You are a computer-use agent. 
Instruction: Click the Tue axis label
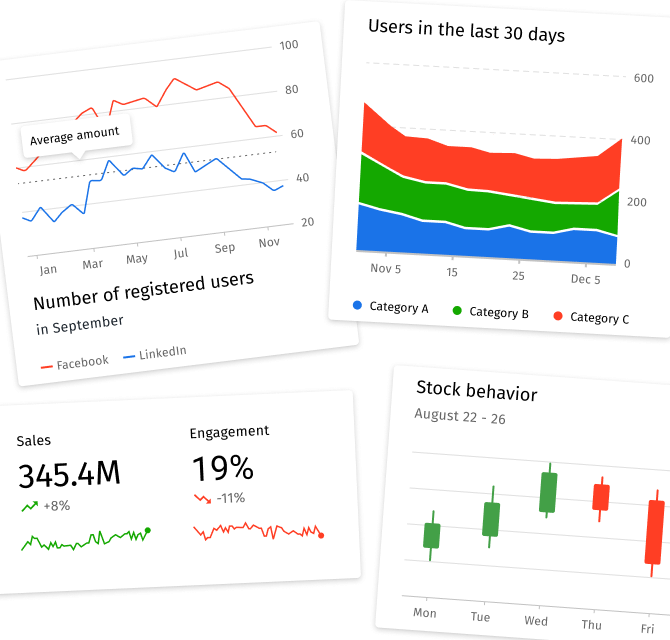(x=480, y=617)
